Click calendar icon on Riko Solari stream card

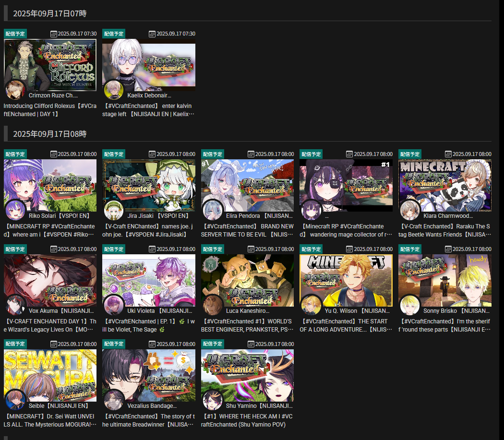(x=54, y=155)
